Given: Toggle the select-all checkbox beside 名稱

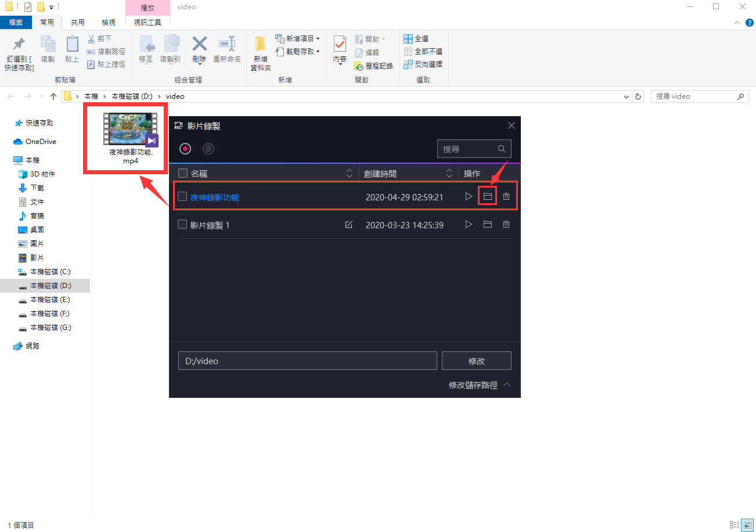Looking at the screenshot, I should point(183,173).
